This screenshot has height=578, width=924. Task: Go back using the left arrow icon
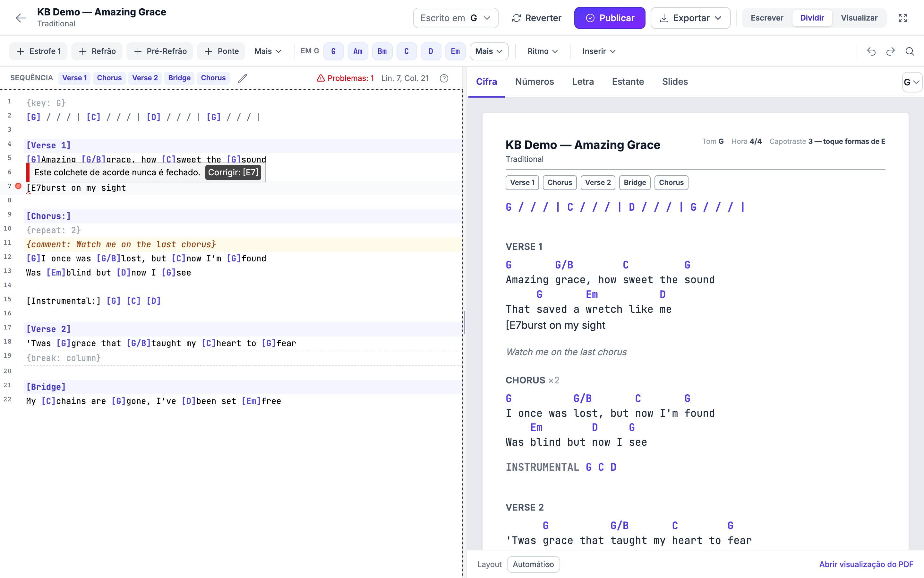21,18
